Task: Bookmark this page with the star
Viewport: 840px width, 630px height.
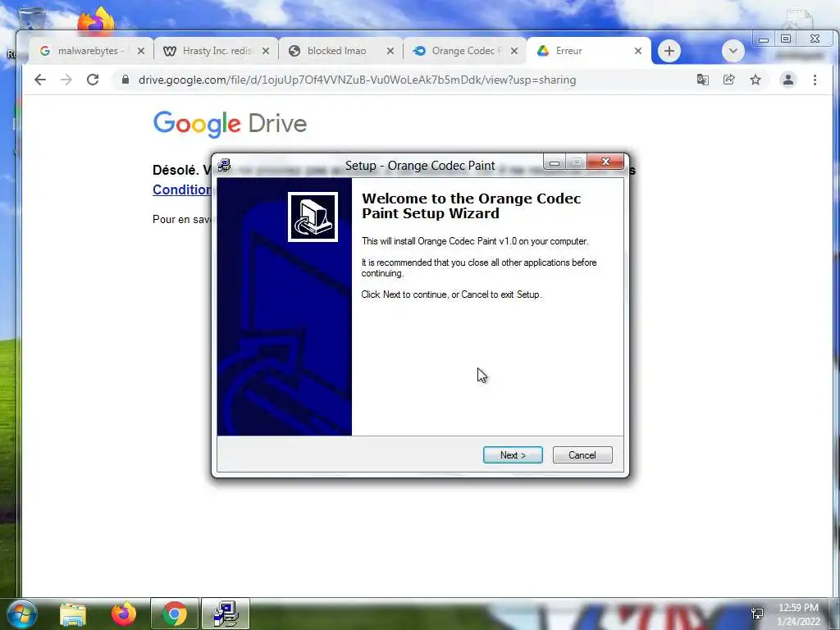Action: click(x=756, y=80)
